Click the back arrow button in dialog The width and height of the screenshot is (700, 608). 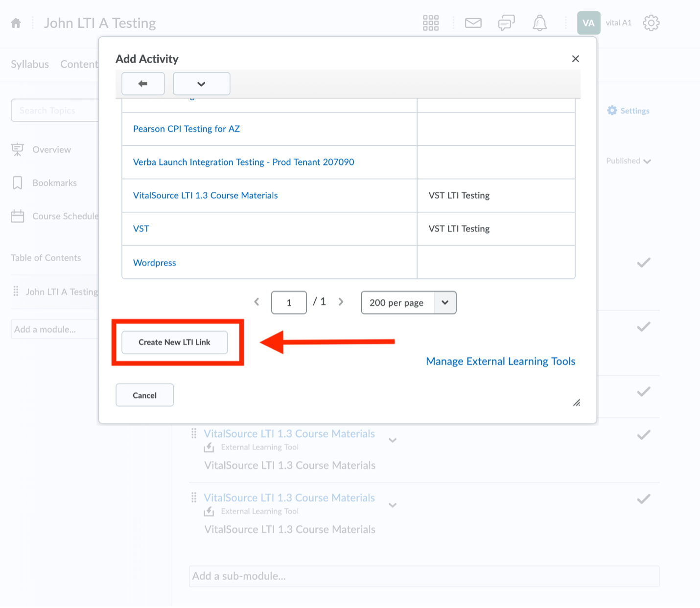click(x=143, y=84)
